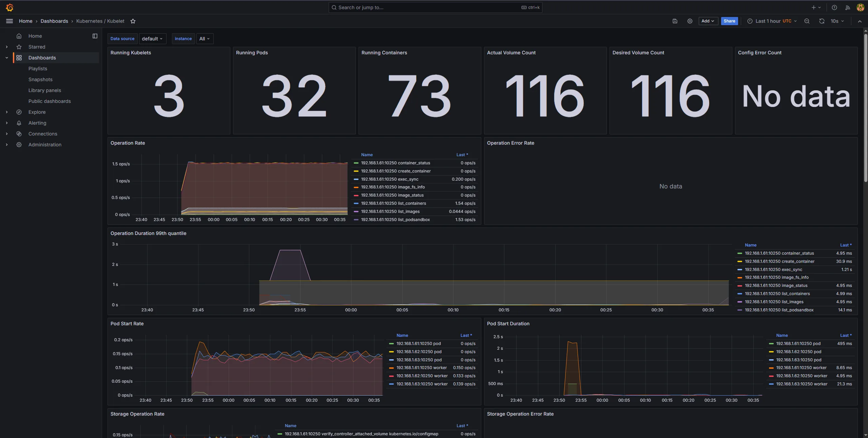
Task: Focus the Search or jump to field
Action: click(x=435, y=7)
